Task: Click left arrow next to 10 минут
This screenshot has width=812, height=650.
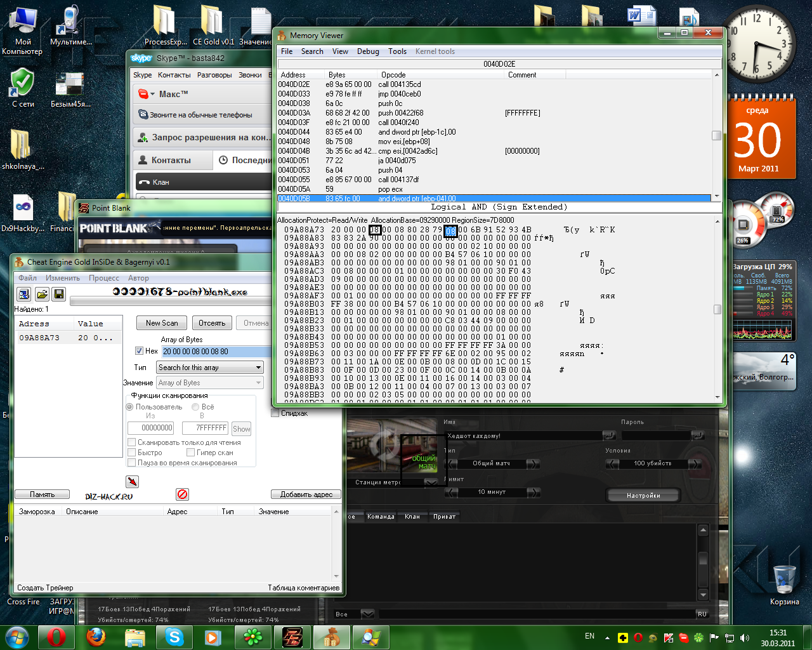Action: 451,492
